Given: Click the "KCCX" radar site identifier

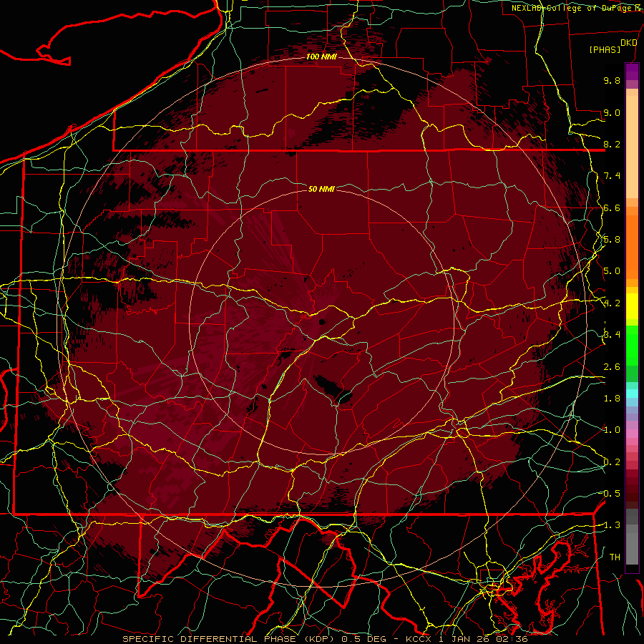Looking at the screenshot, I should click(x=419, y=639).
